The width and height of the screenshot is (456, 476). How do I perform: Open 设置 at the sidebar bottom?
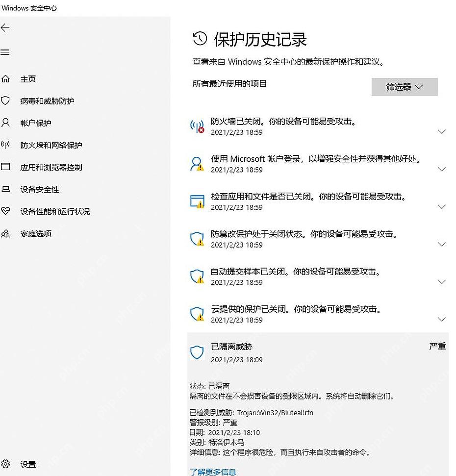28,464
